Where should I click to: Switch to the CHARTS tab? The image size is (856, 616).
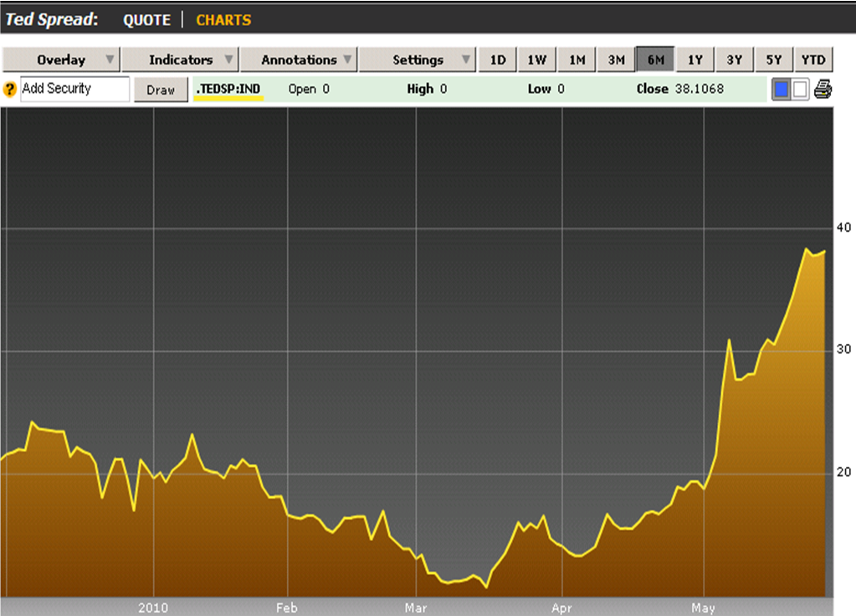click(x=223, y=20)
